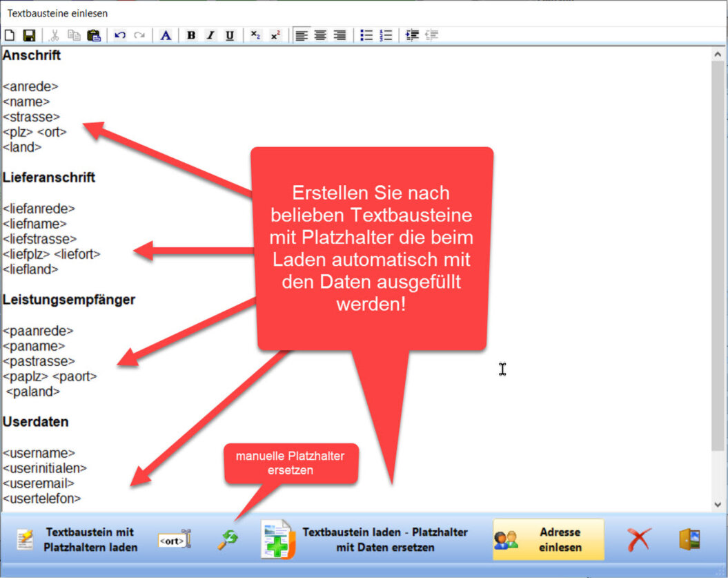Screen dimensions: 728x578
Task: Apply subscript formatting
Action: point(255,35)
